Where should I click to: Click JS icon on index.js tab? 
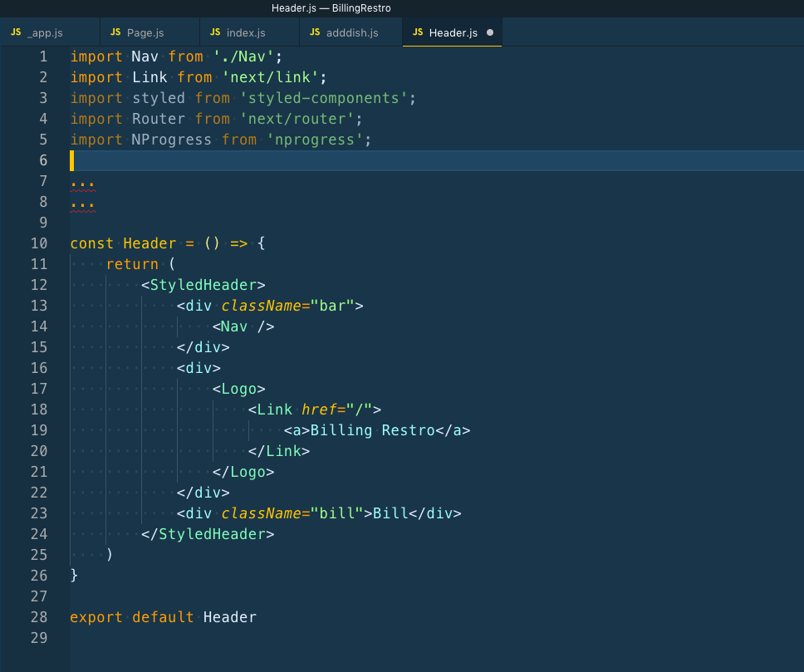pos(215,32)
